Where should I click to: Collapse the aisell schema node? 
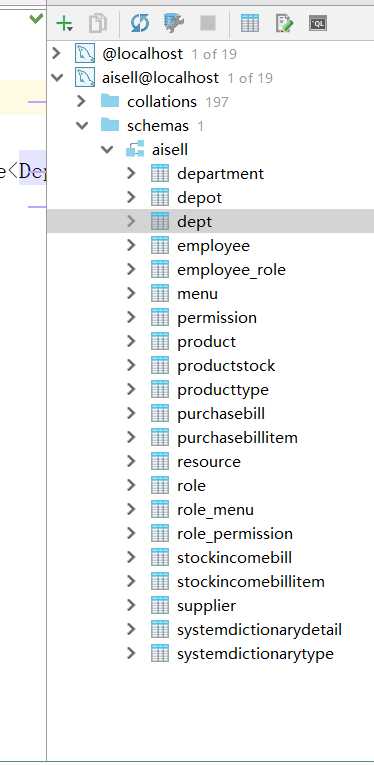click(x=107, y=150)
